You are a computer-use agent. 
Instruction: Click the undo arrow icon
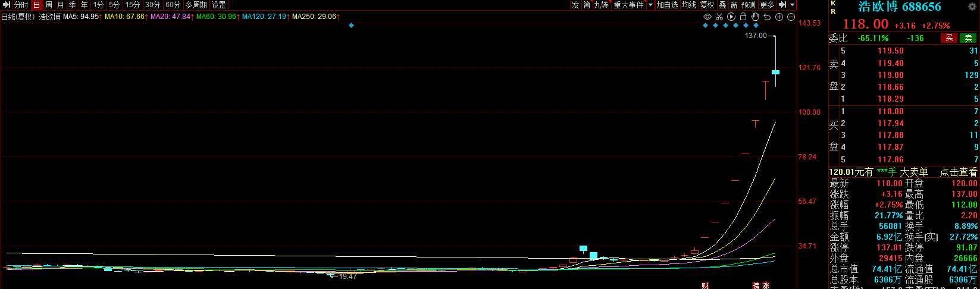pos(767,17)
